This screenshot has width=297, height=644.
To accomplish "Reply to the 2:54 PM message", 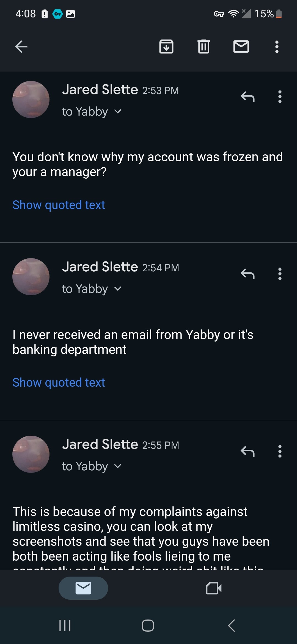I will click(248, 274).
